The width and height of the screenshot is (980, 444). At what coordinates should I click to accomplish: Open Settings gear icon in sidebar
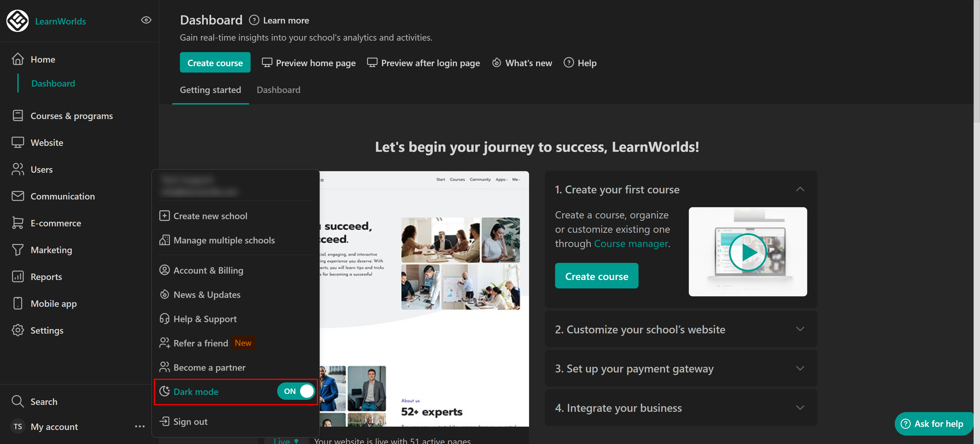coord(18,330)
